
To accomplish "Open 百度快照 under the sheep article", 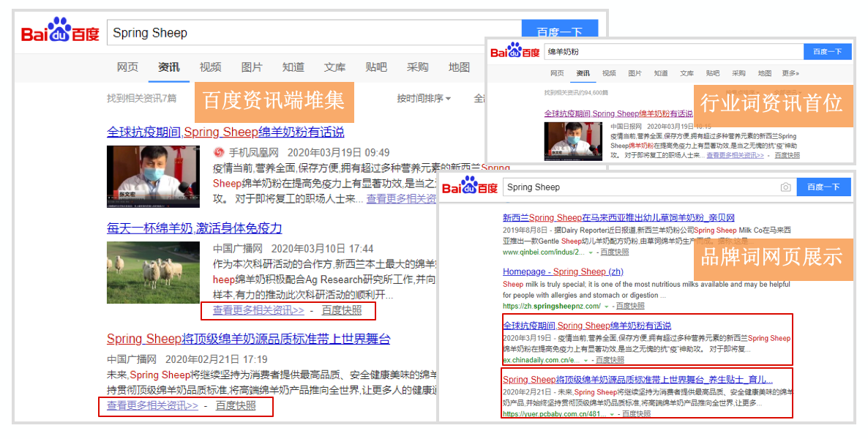I will 342,310.
